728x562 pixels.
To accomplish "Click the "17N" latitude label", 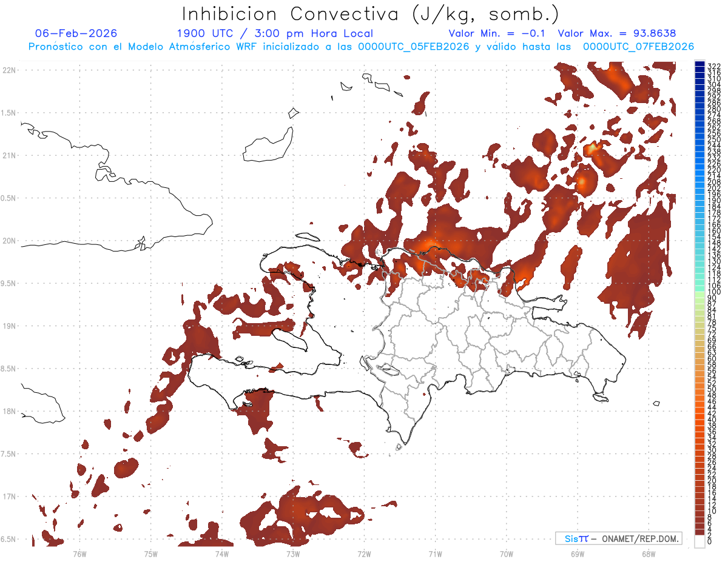I will click(x=9, y=497).
